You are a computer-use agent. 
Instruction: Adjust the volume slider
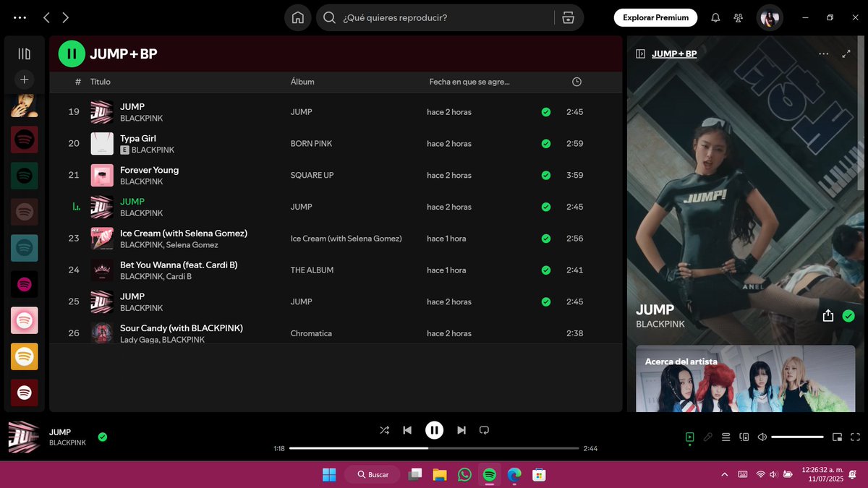point(797,437)
